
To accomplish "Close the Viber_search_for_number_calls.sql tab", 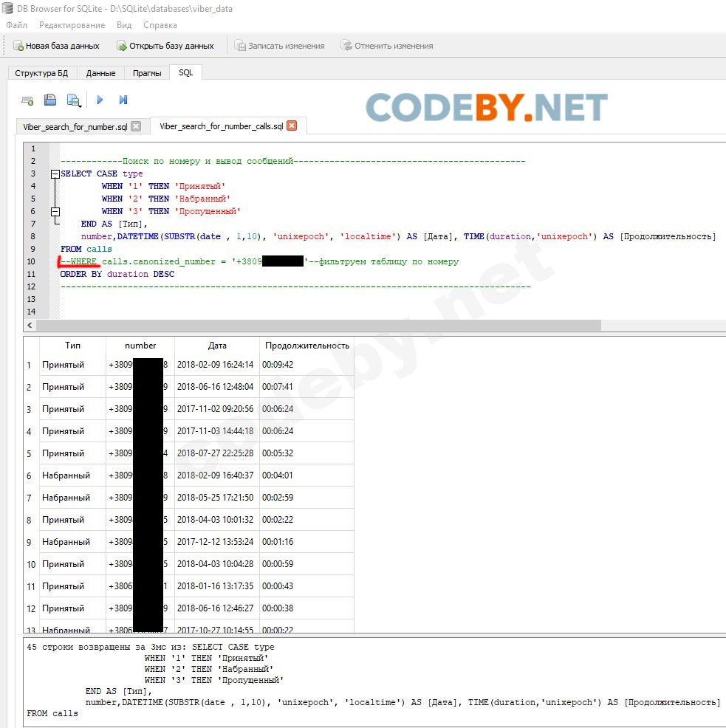I will pos(292,126).
